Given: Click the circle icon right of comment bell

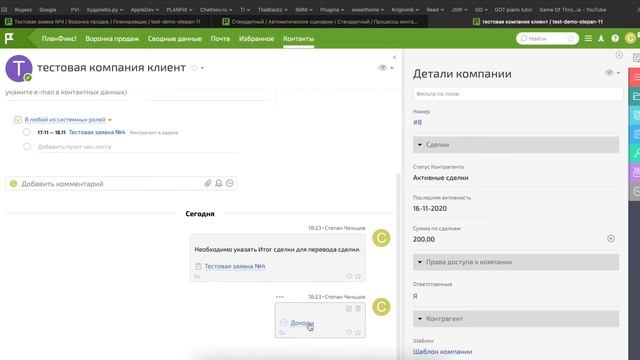Looking at the screenshot, I should (230, 183).
